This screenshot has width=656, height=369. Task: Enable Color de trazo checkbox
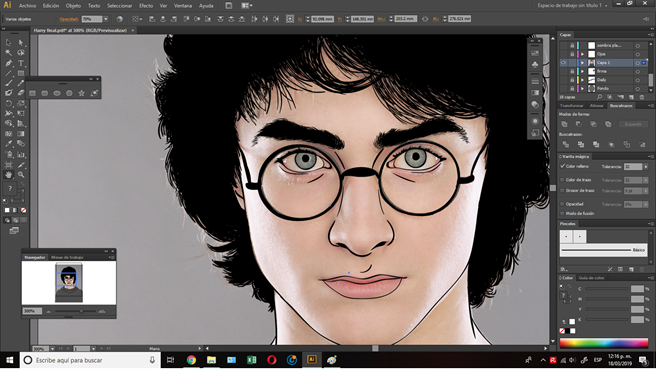coord(562,180)
